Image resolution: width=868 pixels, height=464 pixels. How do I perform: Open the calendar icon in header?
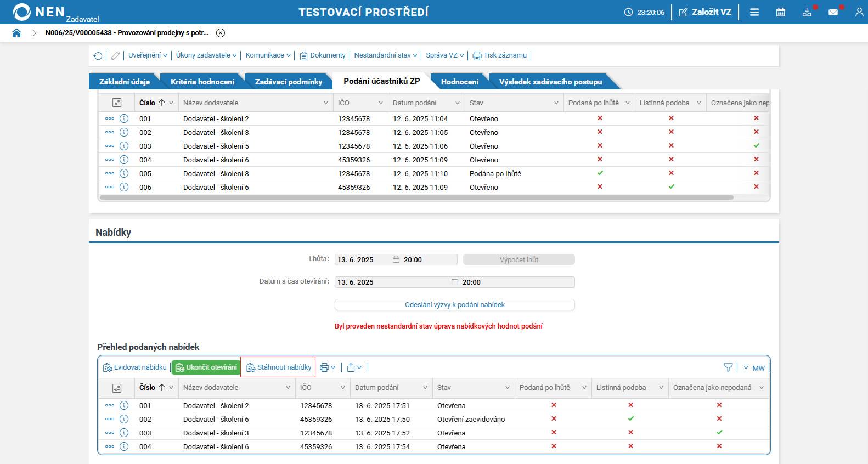780,12
